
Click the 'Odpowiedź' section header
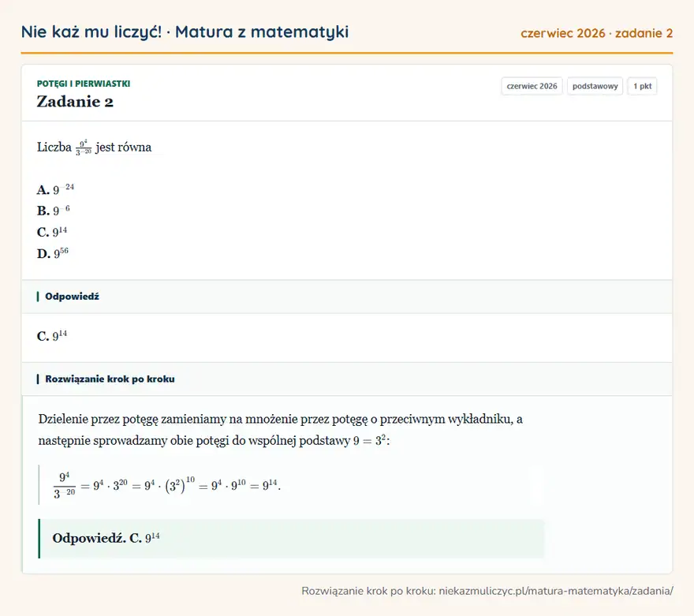[347, 297]
